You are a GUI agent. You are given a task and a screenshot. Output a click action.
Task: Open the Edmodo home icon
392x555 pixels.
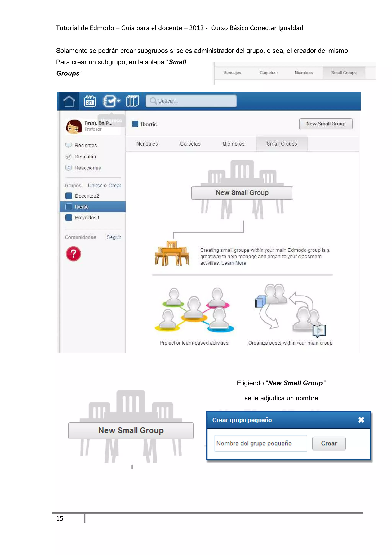coord(69,101)
